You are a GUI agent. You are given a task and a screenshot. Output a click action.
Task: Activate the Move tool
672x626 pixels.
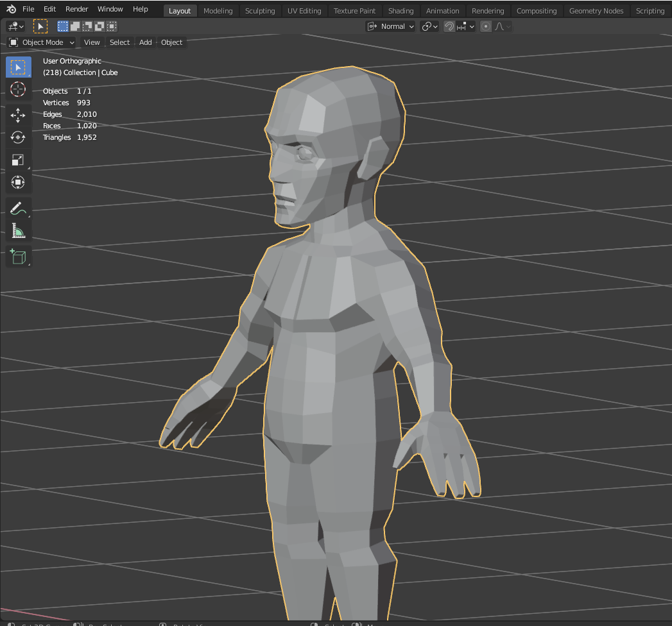(x=18, y=115)
